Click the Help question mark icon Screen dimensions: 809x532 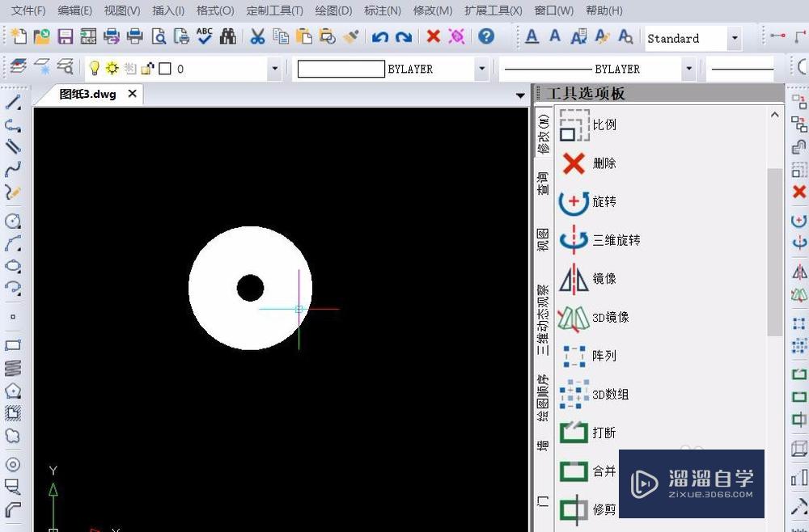486,36
